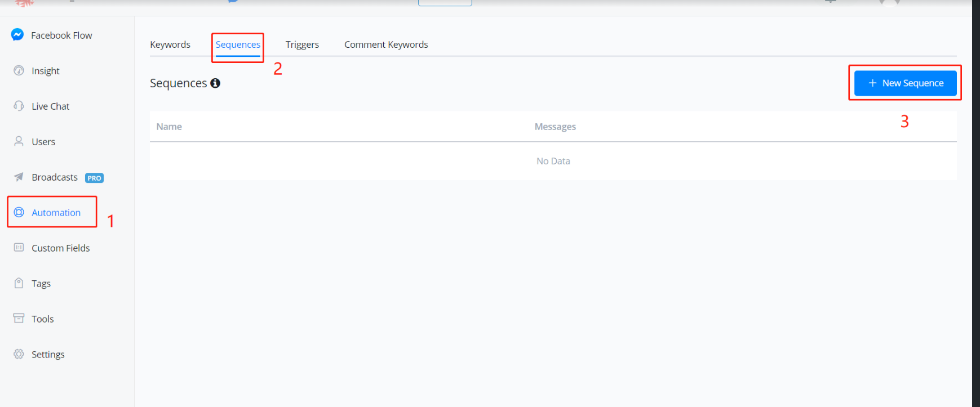This screenshot has height=407, width=980.
Task: Open Settings via the gear icon
Action: (x=19, y=354)
